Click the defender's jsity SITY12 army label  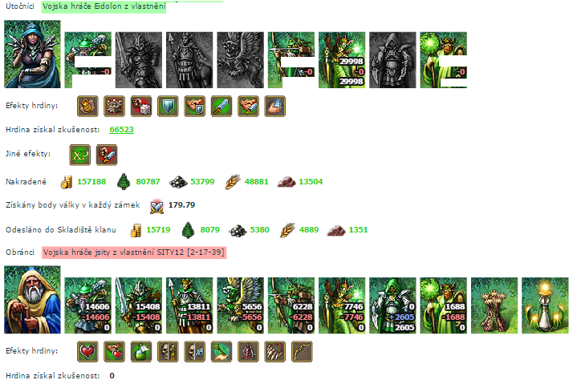(x=134, y=253)
